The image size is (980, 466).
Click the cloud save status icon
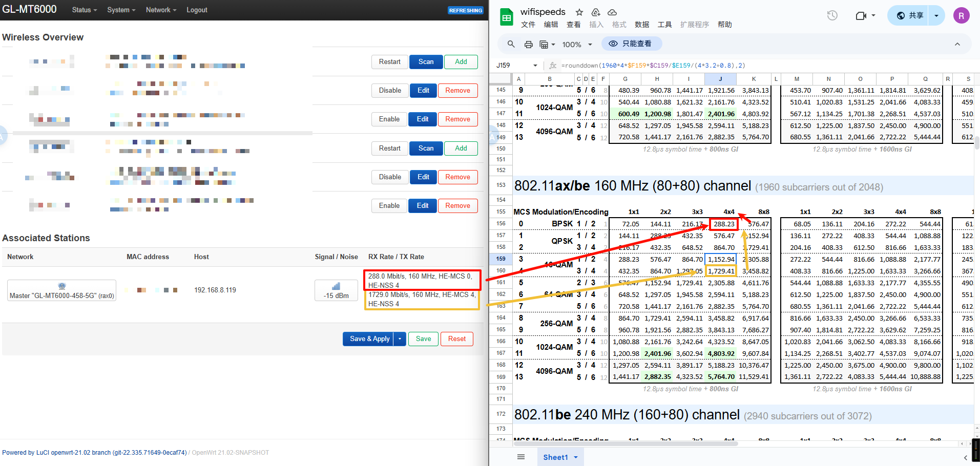[x=612, y=12]
